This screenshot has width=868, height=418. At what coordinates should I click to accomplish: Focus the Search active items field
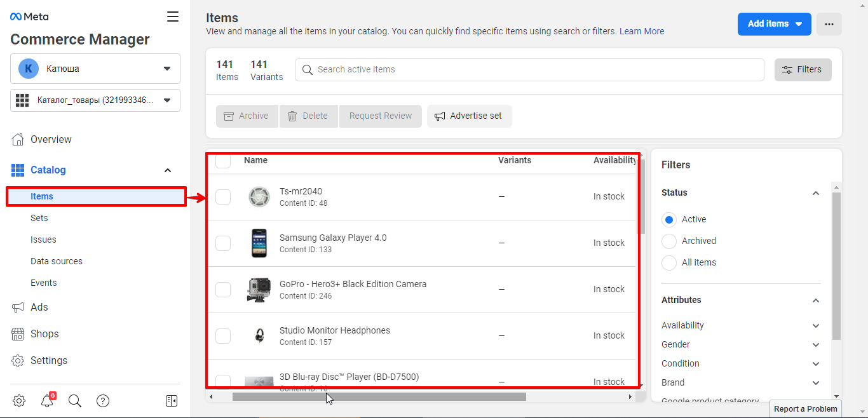coord(529,69)
